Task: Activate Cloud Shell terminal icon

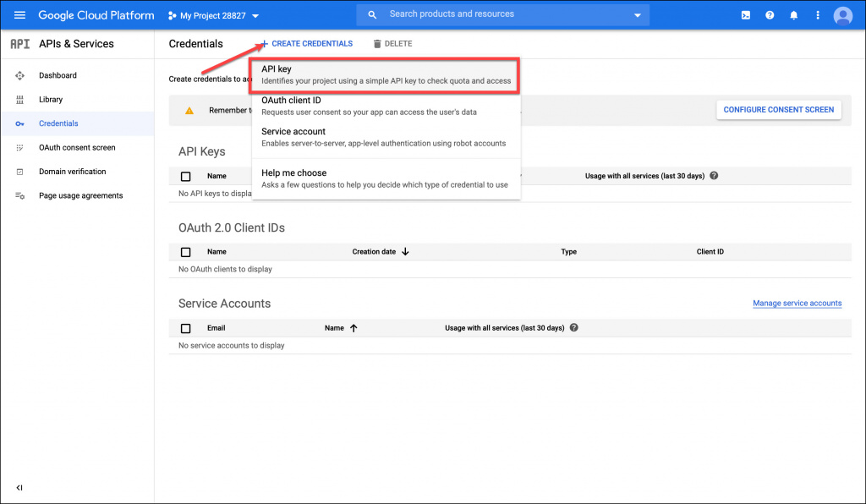Action: click(745, 15)
